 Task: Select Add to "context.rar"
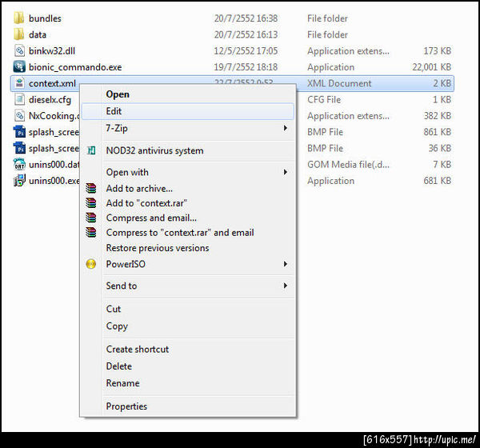tap(188, 203)
